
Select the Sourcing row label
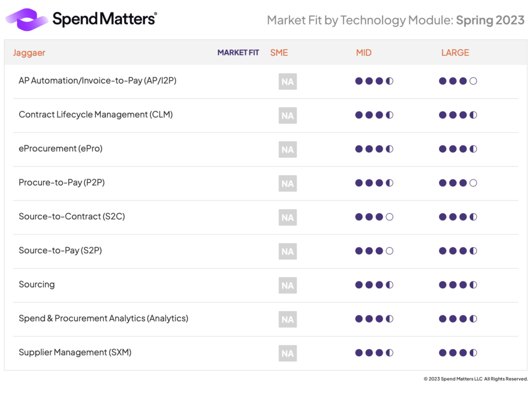coord(37,284)
